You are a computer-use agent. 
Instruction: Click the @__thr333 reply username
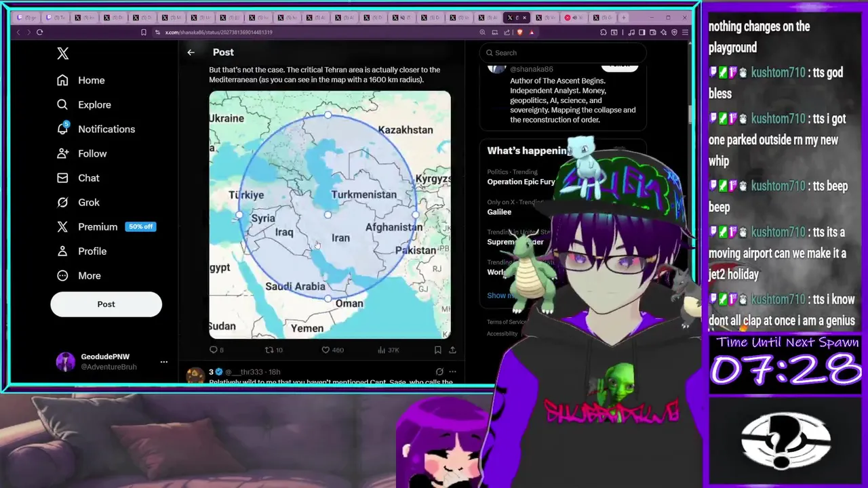click(x=245, y=371)
